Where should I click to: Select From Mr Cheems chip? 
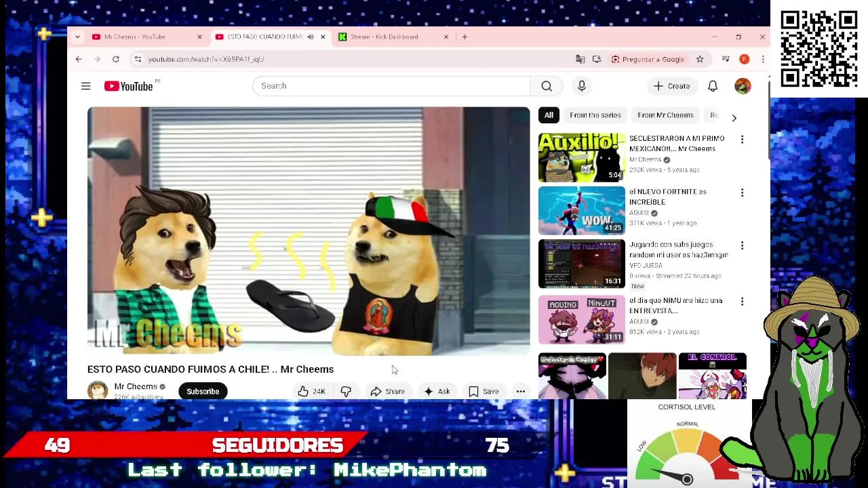click(665, 115)
